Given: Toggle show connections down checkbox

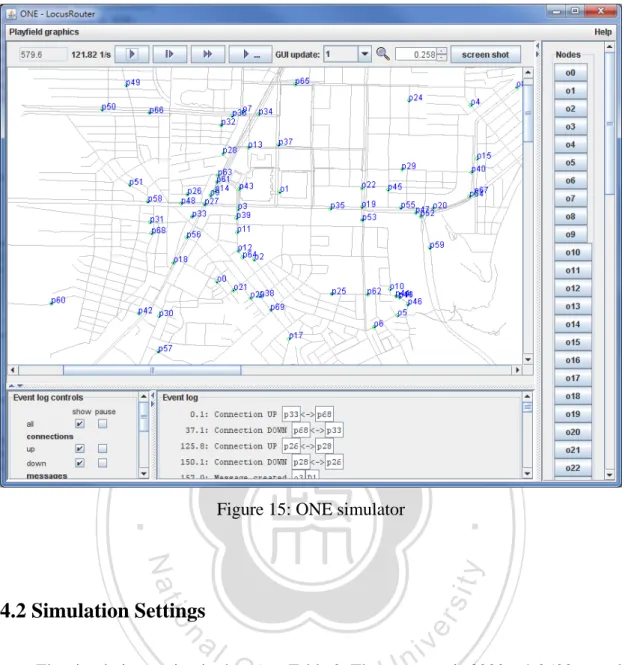Looking at the screenshot, I should 80,463.
